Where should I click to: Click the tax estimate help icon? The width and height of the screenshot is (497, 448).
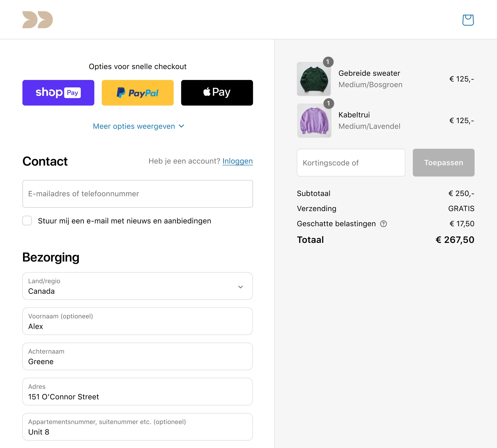[383, 224]
